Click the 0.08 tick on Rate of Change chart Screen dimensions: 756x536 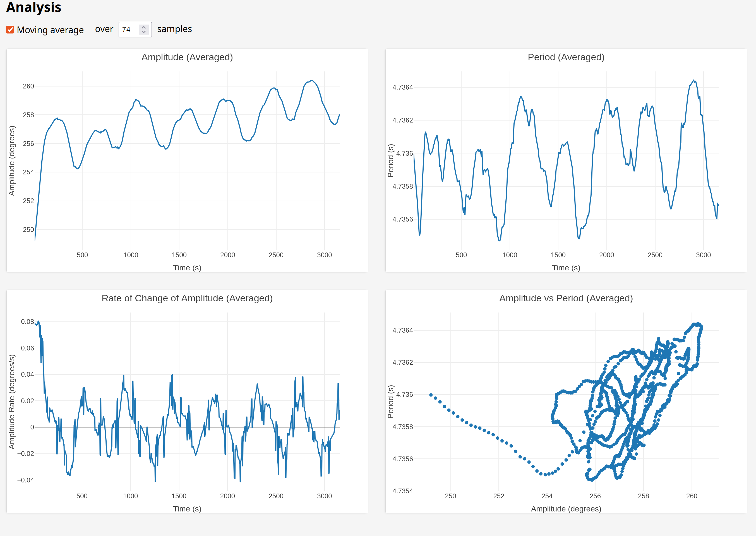[x=27, y=321]
